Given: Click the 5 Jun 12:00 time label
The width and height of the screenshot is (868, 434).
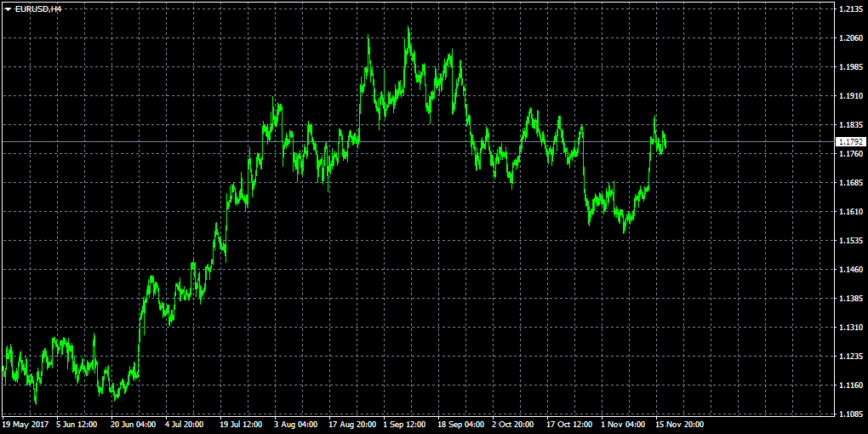Looking at the screenshot, I should 75,425.
